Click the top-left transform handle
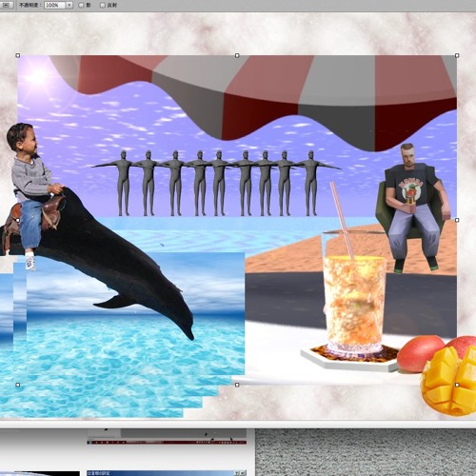 coord(18,55)
